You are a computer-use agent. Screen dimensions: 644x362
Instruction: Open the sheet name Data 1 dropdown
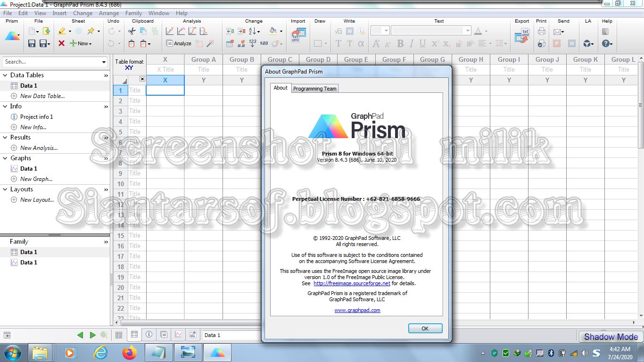pos(231,335)
